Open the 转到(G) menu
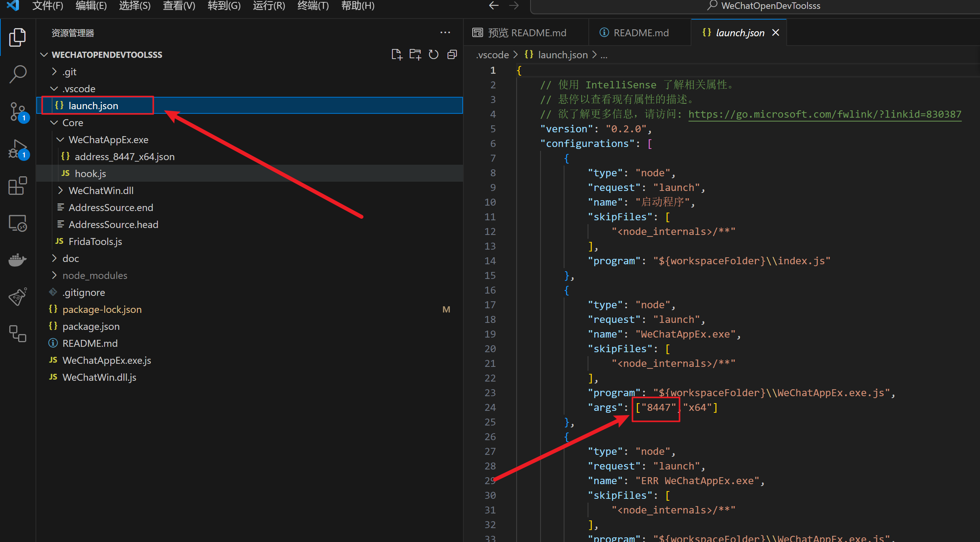 [224, 6]
